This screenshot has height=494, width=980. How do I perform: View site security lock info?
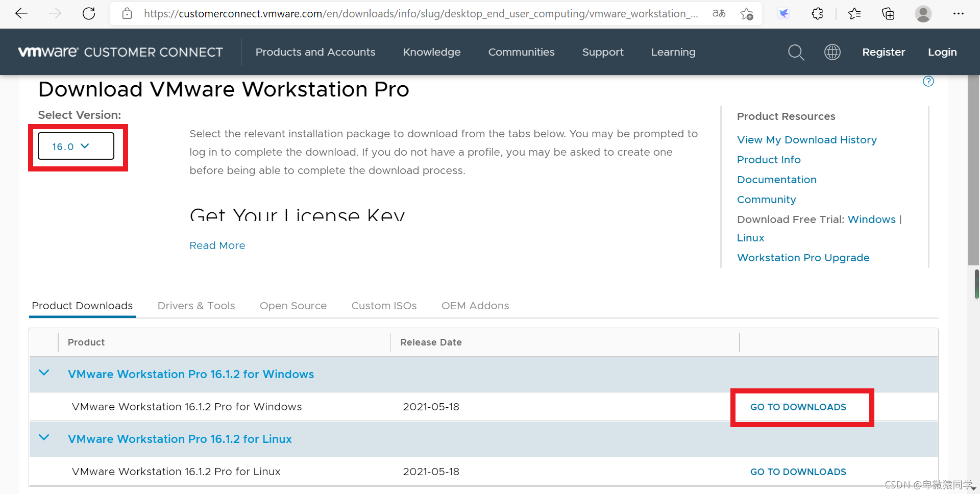pos(127,14)
